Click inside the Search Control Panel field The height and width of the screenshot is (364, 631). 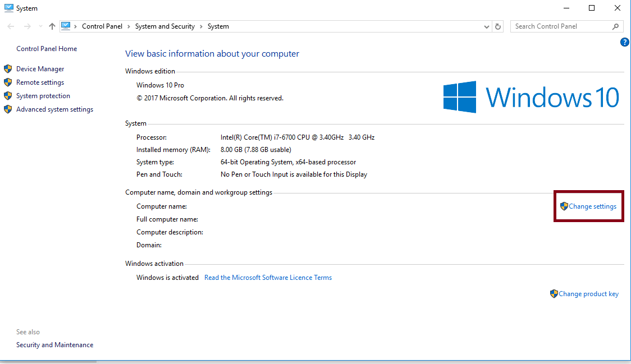(x=556, y=26)
